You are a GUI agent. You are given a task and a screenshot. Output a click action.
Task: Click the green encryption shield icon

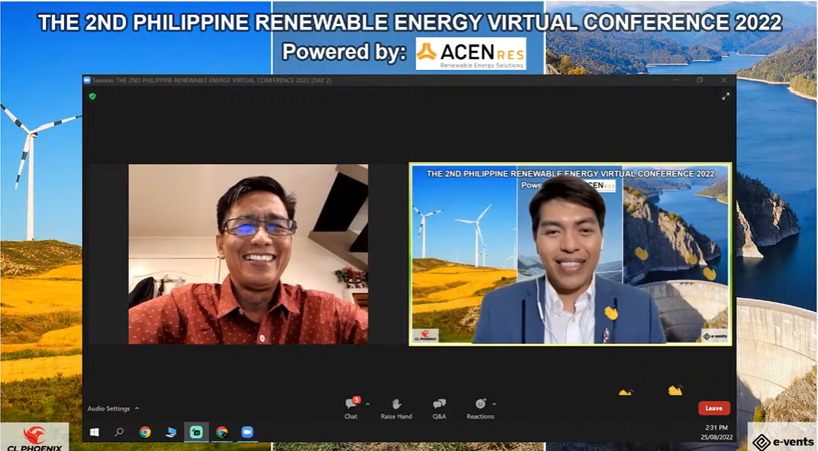pos(92,96)
